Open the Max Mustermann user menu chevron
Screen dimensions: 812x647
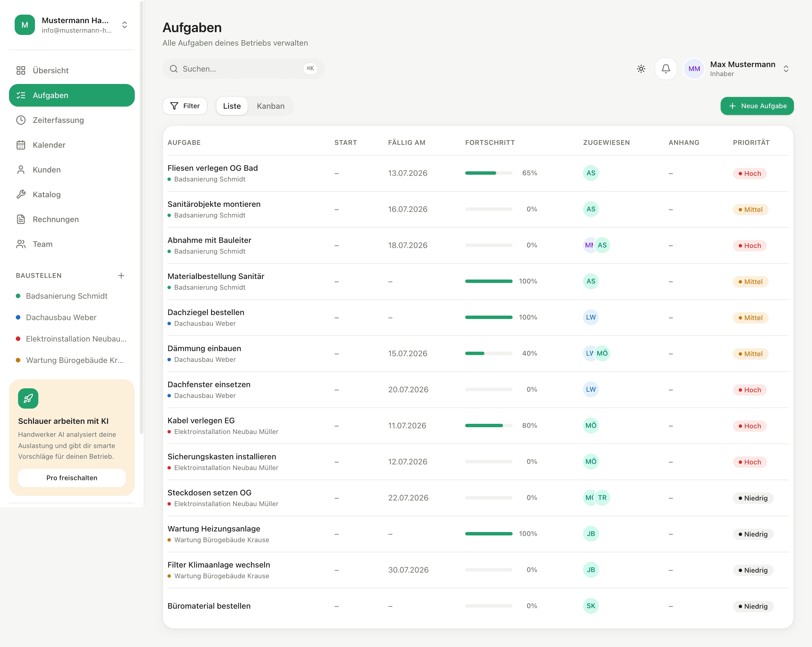[x=786, y=69]
